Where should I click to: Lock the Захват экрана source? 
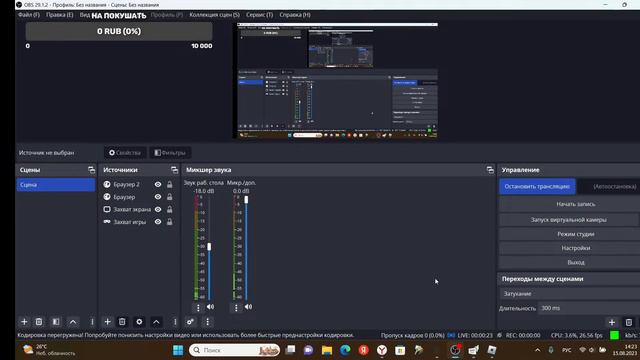pos(169,209)
